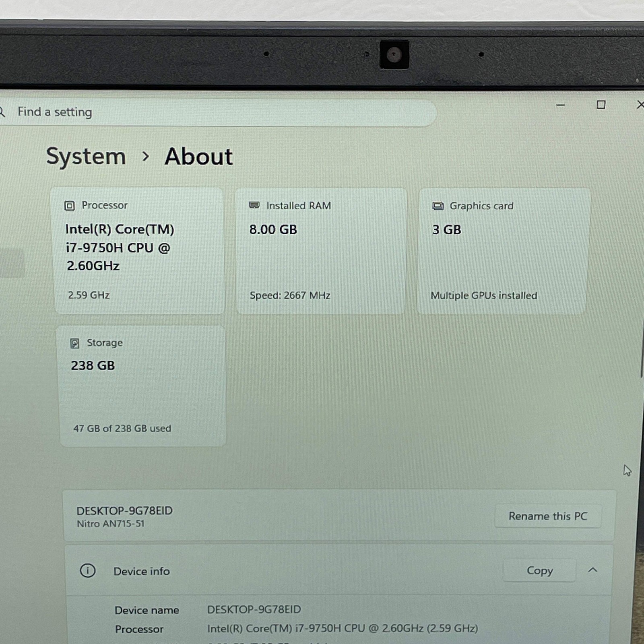Click the Device info heading text
The image size is (644, 644).
142,571
